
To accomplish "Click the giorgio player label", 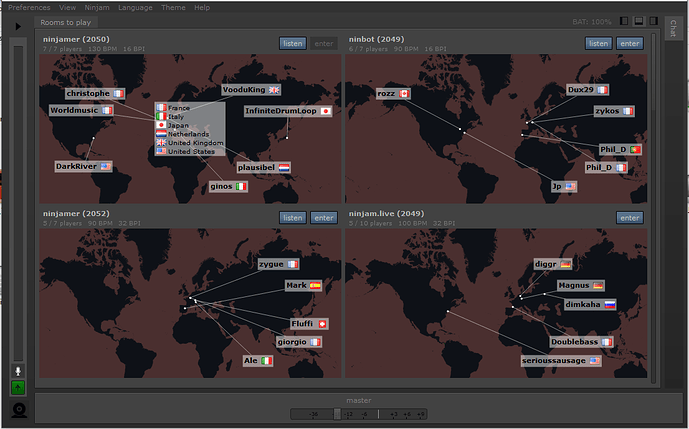I will point(299,342).
